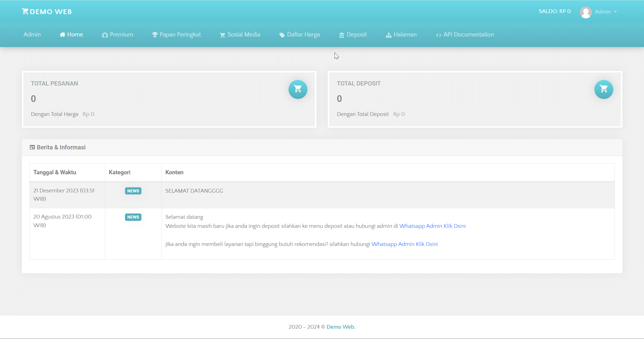Viewport: 644px width, 339px height.
Task: Click the shopping cart logo beside DEMO WEB
Action: (x=25, y=11)
